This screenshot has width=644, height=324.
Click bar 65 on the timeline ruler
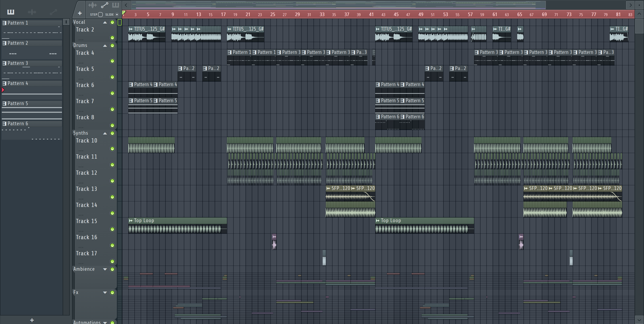(x=519, y=15)
